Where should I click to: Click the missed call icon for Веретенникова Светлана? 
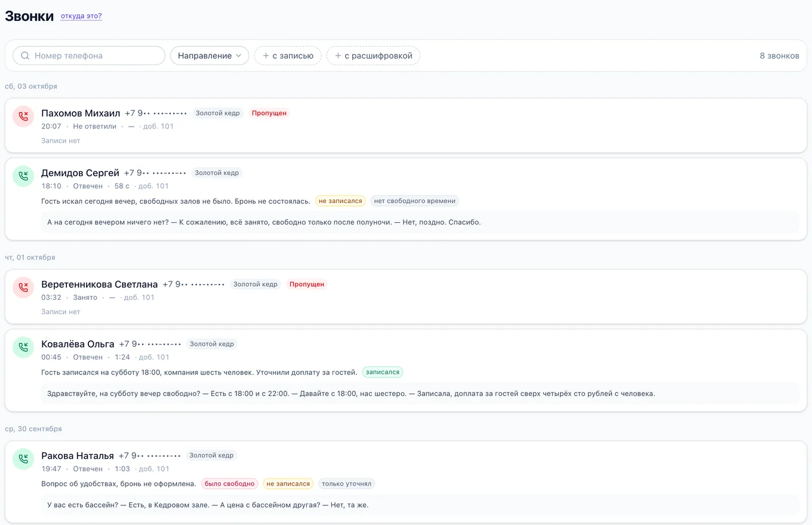[x=23, y=287]
